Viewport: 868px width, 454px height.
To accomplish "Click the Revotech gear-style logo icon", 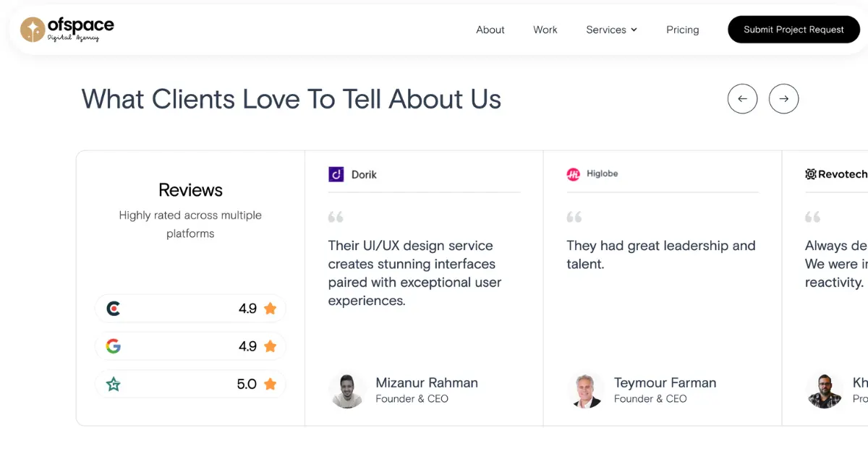I will pyautogui.click(x=810, y=174).
